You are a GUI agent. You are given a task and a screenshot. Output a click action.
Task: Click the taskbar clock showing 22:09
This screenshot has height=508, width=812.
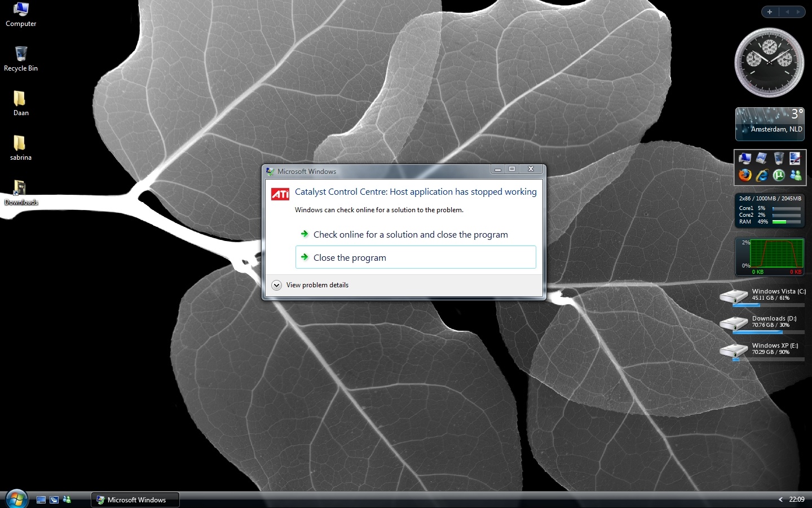click(x=797, y=500)
